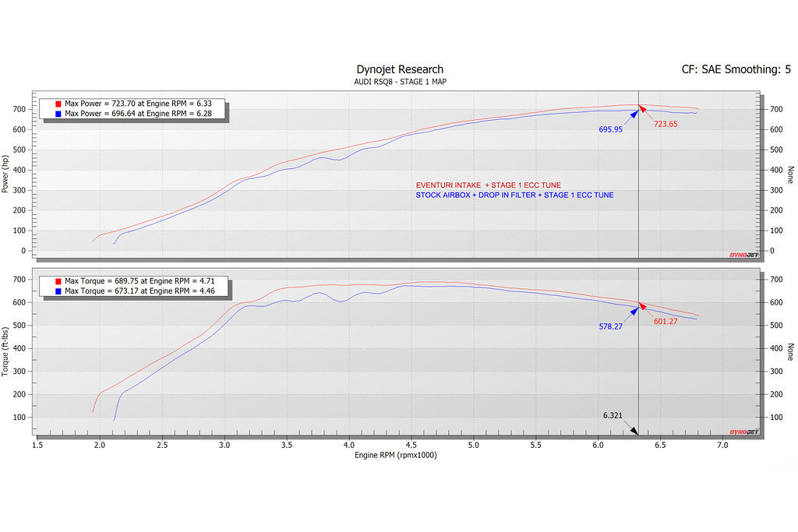The width and height of the screenshot is (798, 532).
Task: Click the Engine RPM (rpmx1000) axis label
Action: (395, 455)
